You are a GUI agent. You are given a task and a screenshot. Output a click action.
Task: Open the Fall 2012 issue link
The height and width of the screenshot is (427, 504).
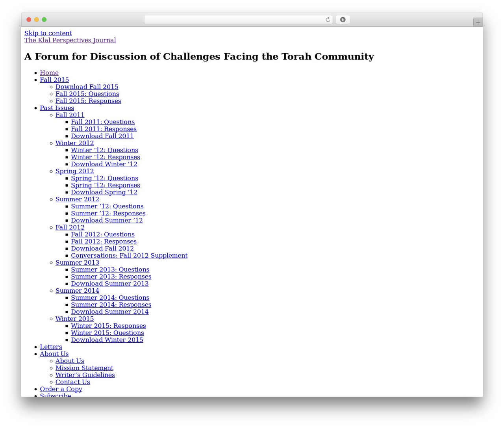coord(70,228)
